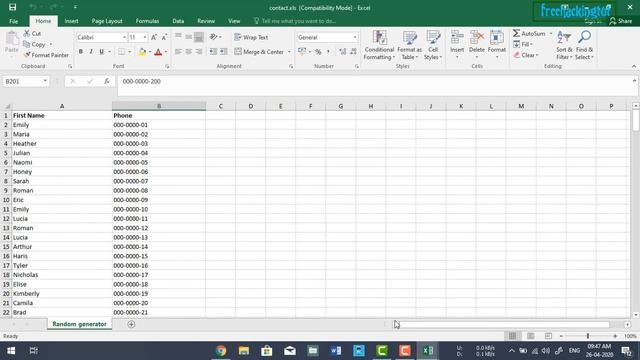Increase font size with the larger A icon
The height and width of the screenshot is (360, 640).
click(x=154, y=37)
